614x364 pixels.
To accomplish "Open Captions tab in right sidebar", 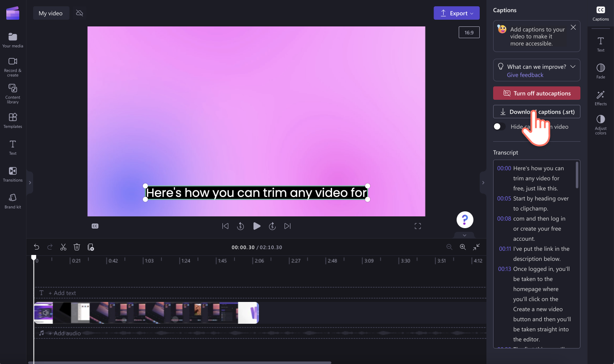I will coord(601,13).
